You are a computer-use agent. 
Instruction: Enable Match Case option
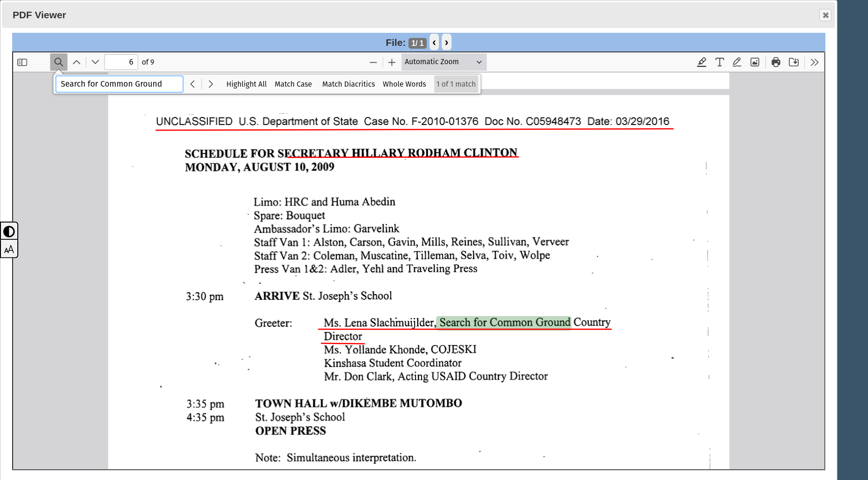pos(293,84)
